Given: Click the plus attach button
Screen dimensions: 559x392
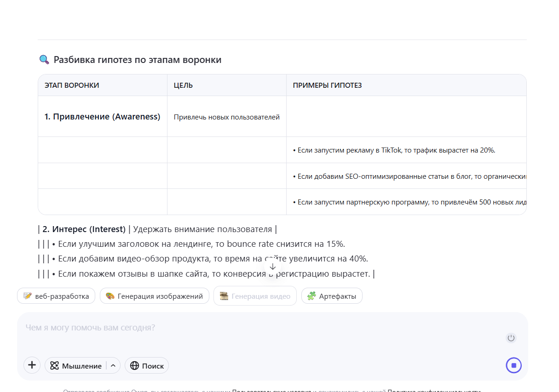Looking at the screenshot, I should coord(32,365).
